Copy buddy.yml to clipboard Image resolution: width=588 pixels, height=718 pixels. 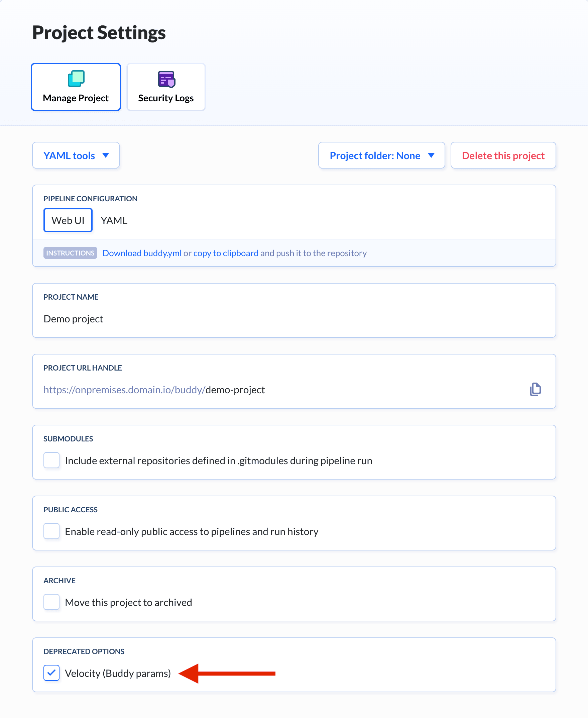click(226, 253)
